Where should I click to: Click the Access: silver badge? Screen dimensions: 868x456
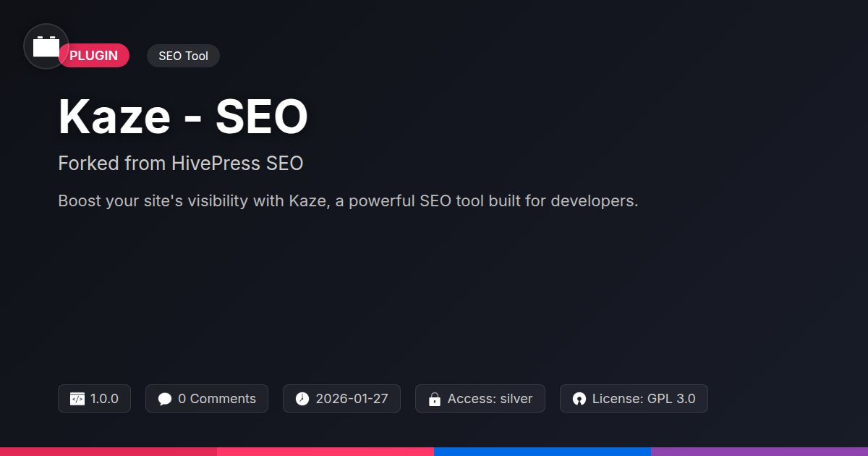click(x=480, y=399)
